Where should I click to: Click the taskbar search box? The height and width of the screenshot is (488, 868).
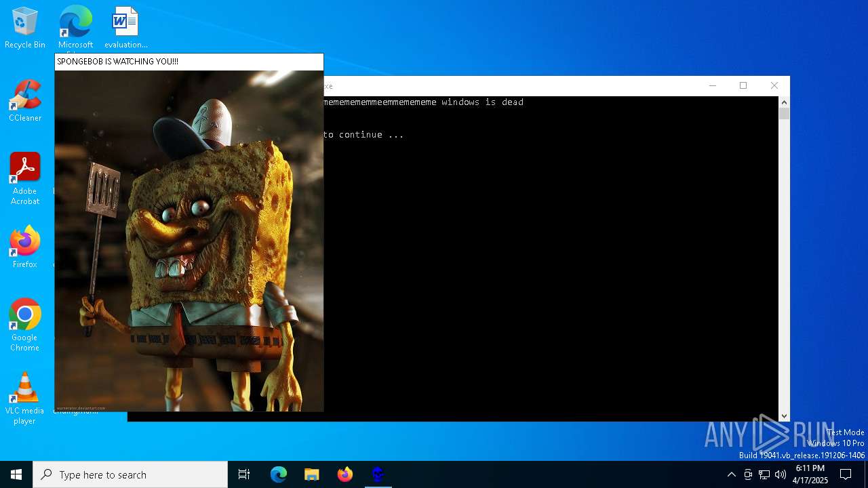tap(130, 474)
